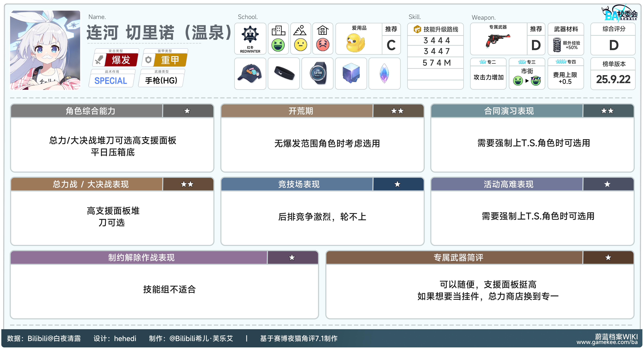Click the purple 制约解除作战表现 header bar
The image size is (644, 349).
click(141, 258)
